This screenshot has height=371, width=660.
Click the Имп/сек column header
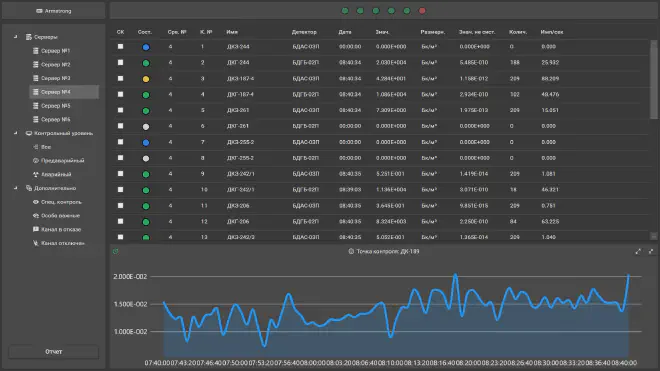(552, 32)
